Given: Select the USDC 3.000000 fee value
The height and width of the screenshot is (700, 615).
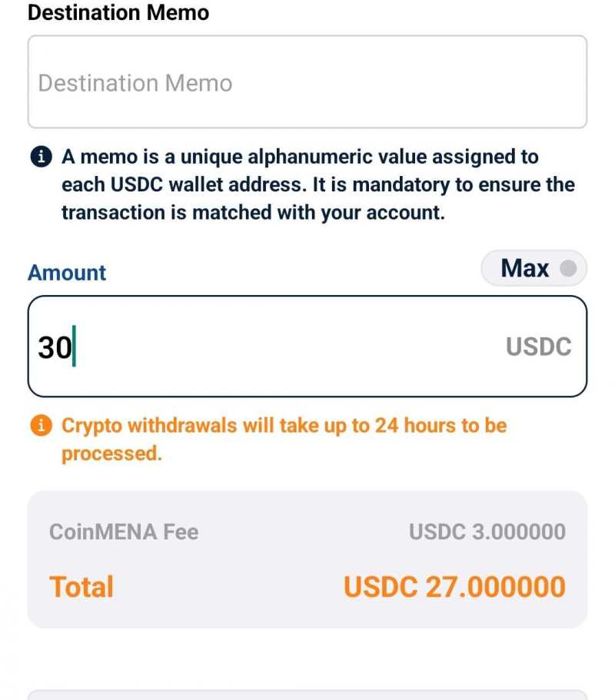Looking at the screenshot, I should pos(487,532).
